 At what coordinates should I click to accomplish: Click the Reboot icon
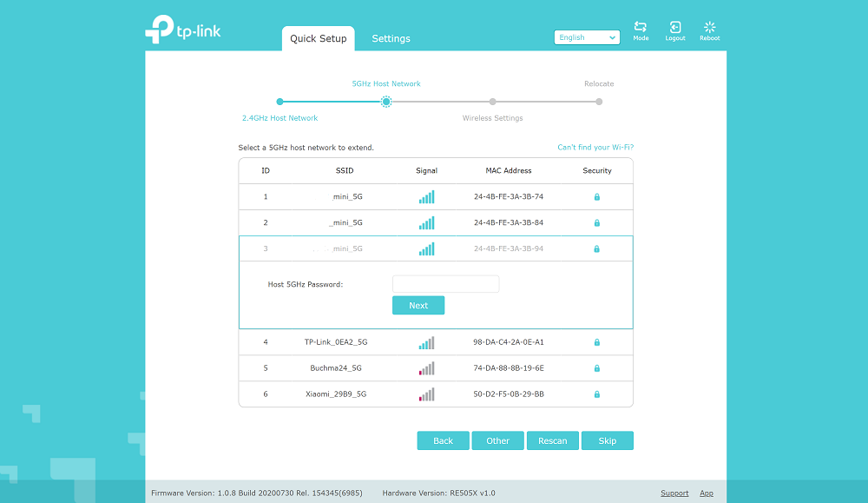(710, 27)
